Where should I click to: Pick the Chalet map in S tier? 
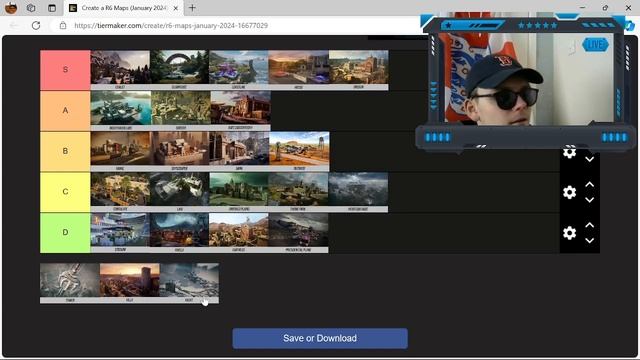pyautogui.click(x=120, y=70)
